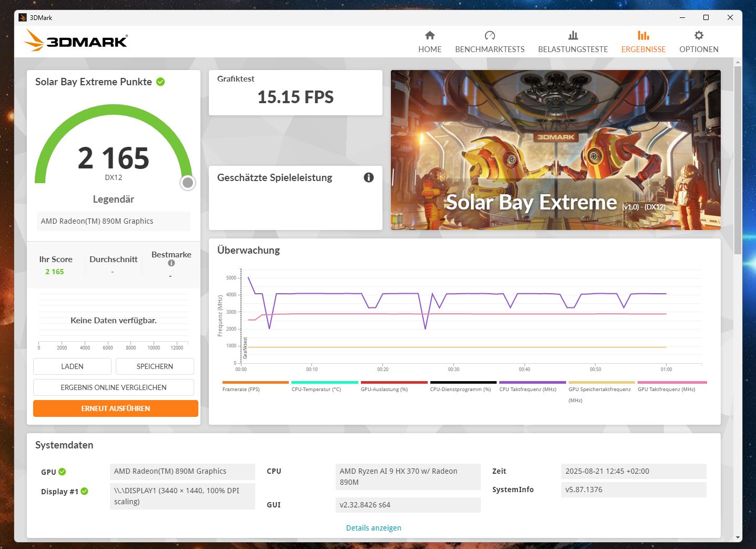The width and height of the screenshot is (756, 549).
Task: Click the SPEICHERN button
Action: [x=155, y=366]
